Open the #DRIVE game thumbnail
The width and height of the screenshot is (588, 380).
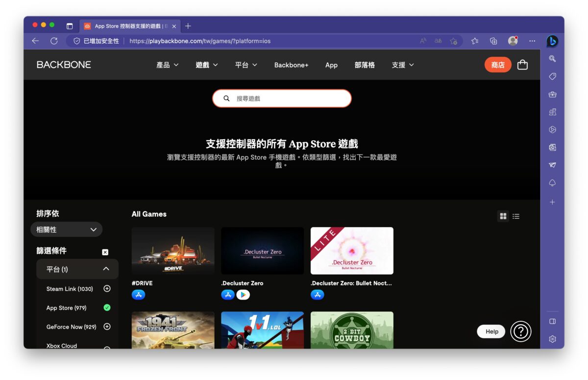(x=173, y=251)
